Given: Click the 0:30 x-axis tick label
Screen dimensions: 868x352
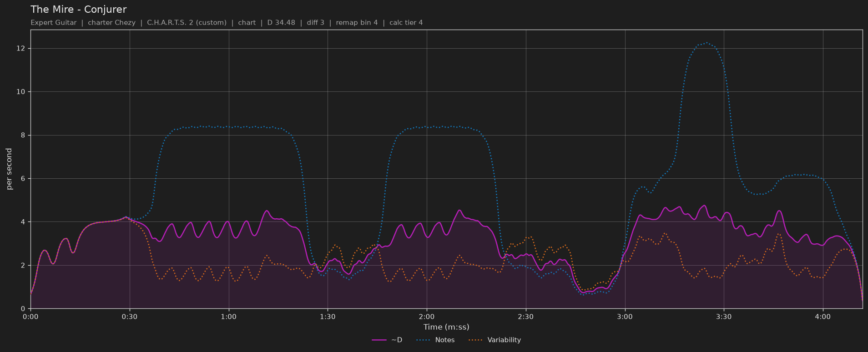Looking at the screenshot, I should click(x=130, y=317).
